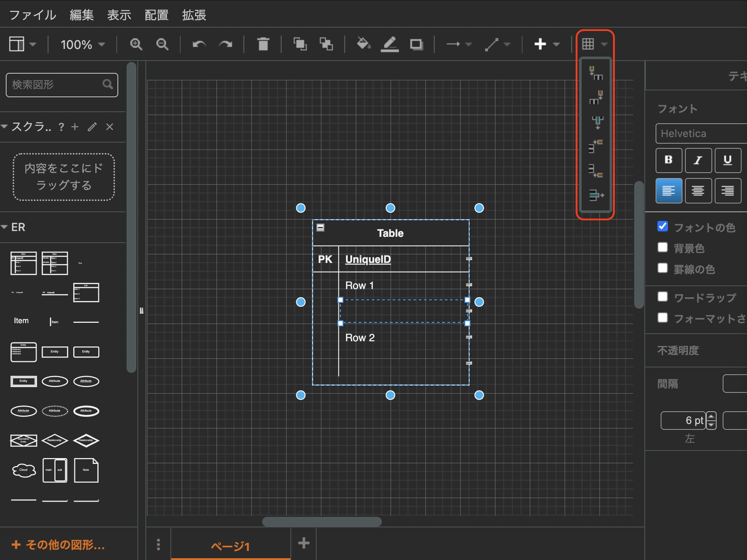Uncheck the フォントの色 checkbox
The height and width of the screenshot is (560, 747).
pos(663,226)
